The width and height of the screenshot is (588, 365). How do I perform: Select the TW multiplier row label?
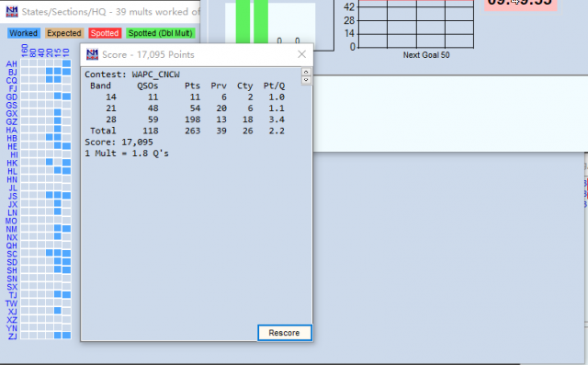coord(11,303)
